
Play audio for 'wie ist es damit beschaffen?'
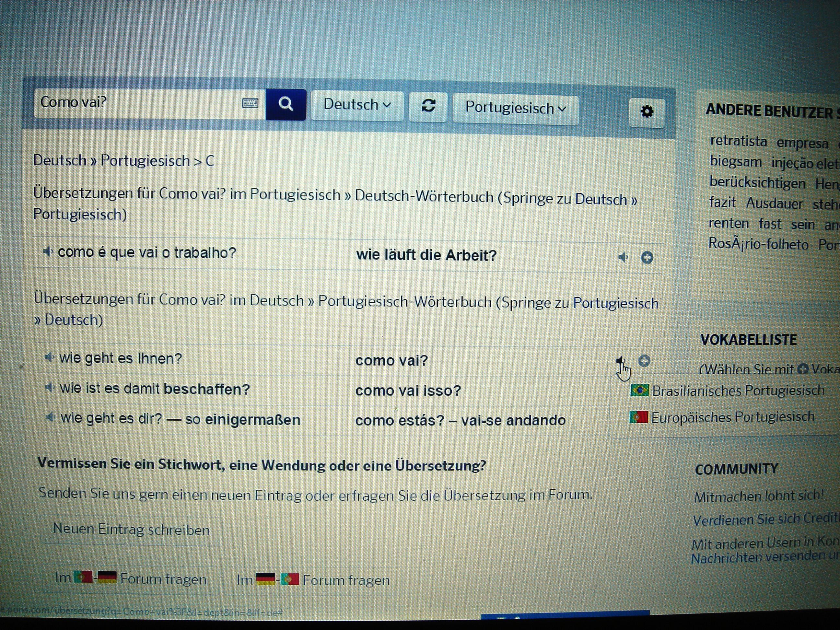point(50,388)
